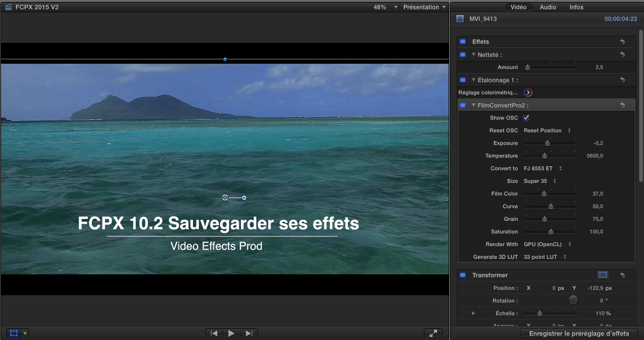Screen dimensions: 644x340
Task: Click the Grain slider handle
Action: pyautogui.click(x=545, y=219)
